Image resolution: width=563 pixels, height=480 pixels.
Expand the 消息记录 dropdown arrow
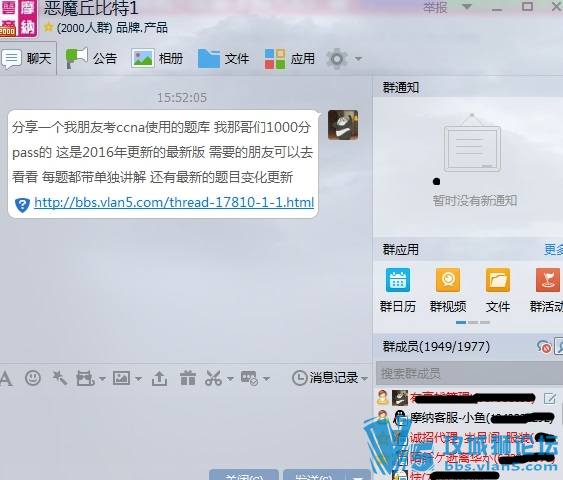point(364,378)
